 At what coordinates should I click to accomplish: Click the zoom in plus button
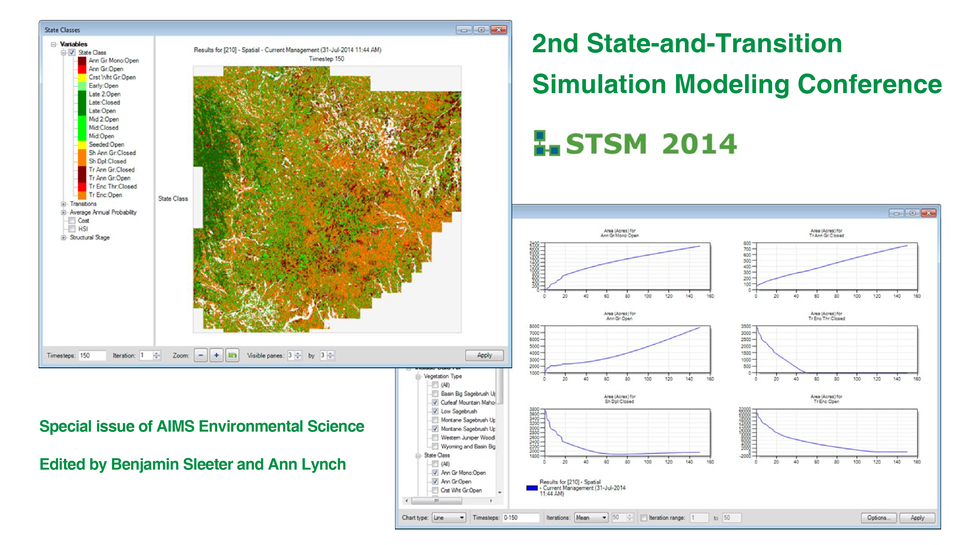click(217, 355)
